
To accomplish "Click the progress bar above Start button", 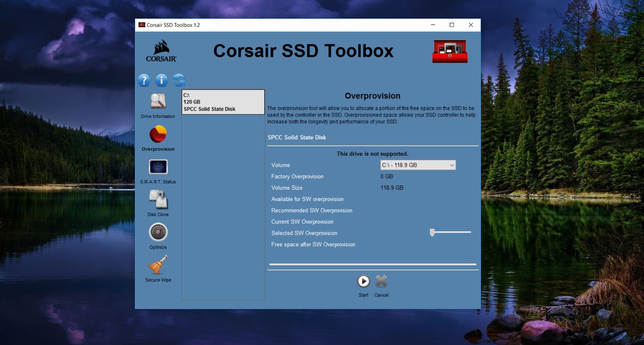I will coord(373,264).
